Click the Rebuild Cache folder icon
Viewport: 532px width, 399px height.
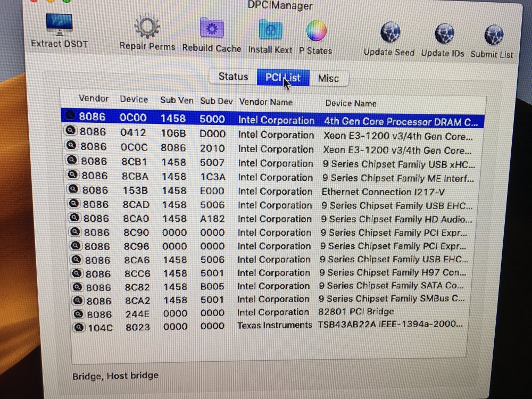click(211, 29)
